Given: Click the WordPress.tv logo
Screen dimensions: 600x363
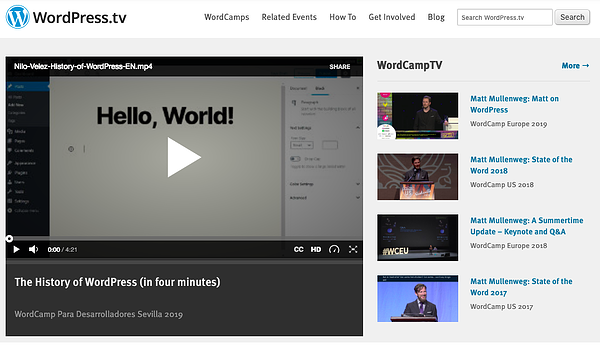Looking at the screenshot, I should [x=66, y=17].
